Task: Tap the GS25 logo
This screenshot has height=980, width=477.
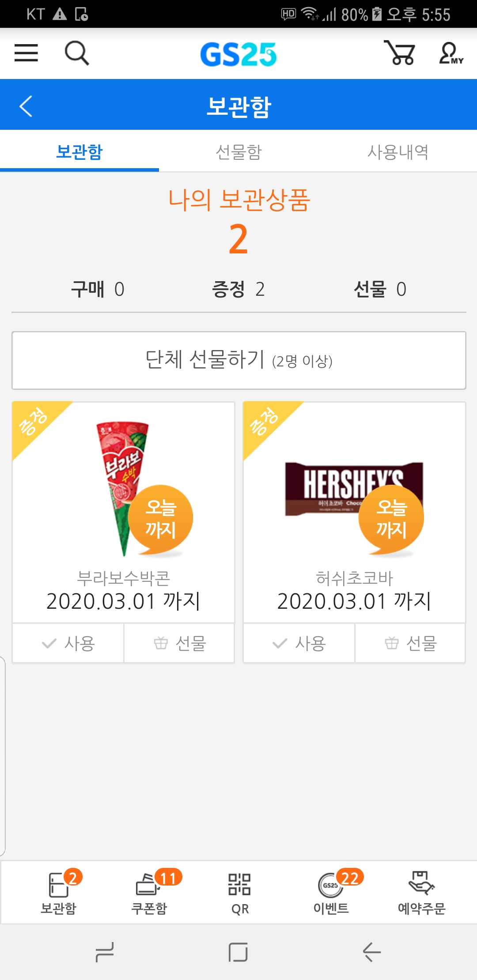Action: (x=238, y=54)
